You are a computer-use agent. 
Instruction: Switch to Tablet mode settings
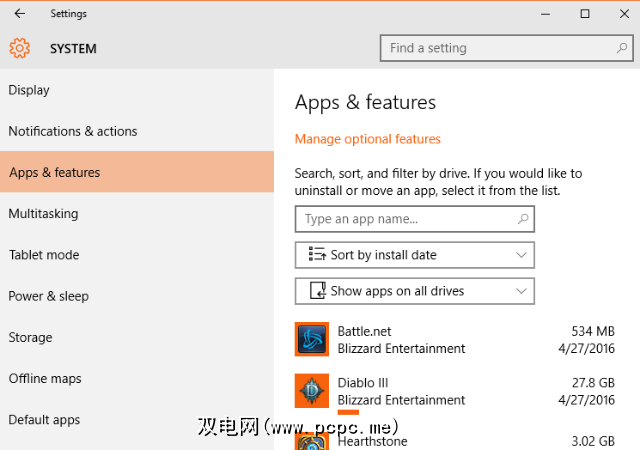tap(43, 255)
